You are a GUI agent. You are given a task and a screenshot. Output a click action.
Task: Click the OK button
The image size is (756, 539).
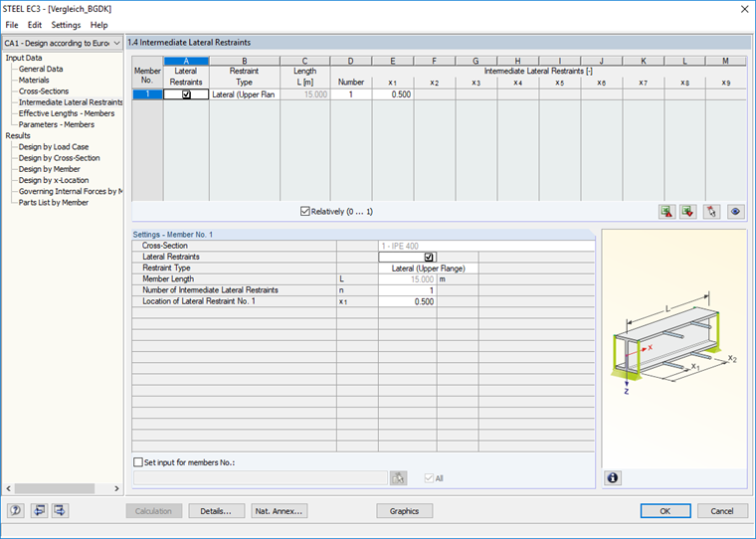tap(665, 511)
